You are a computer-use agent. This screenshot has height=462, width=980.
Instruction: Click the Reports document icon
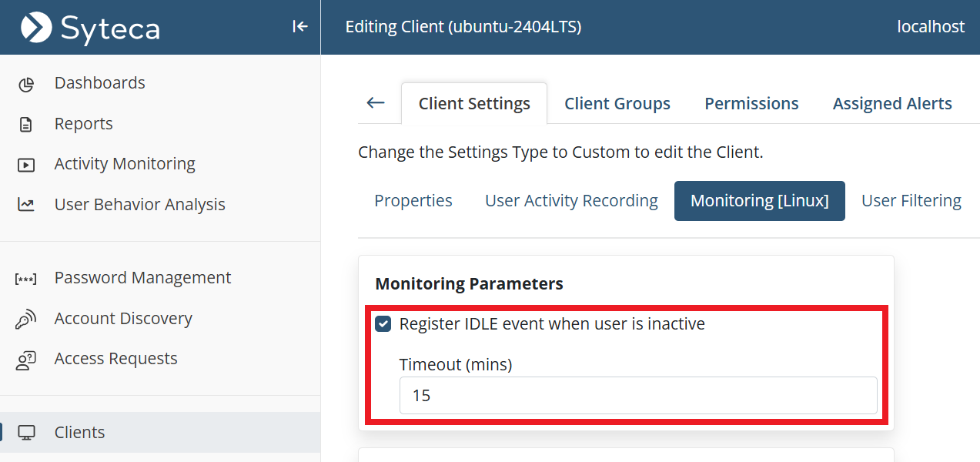[26, 125]
